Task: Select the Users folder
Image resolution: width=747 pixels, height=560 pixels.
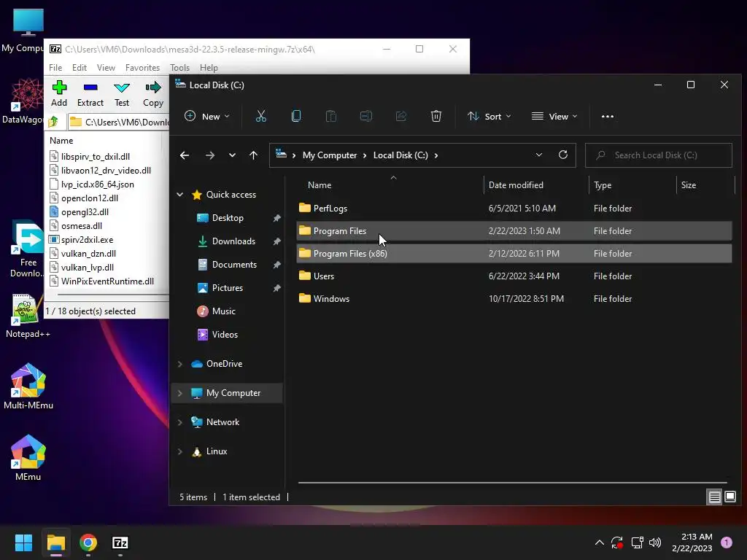Action: point(514,276)
